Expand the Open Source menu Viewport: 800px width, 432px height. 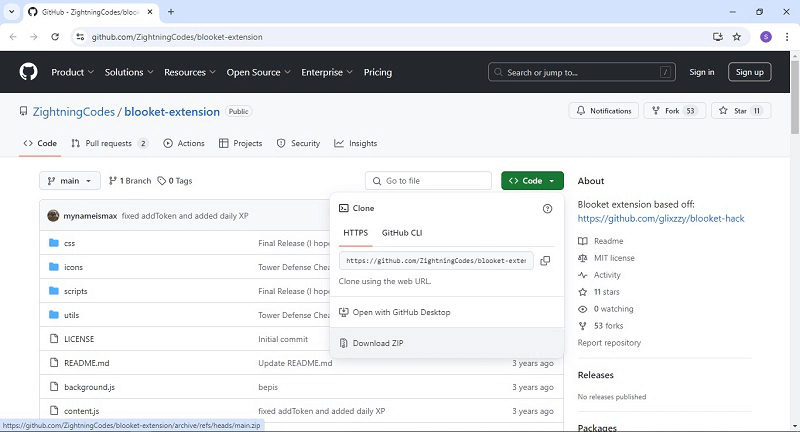(259, 72)
